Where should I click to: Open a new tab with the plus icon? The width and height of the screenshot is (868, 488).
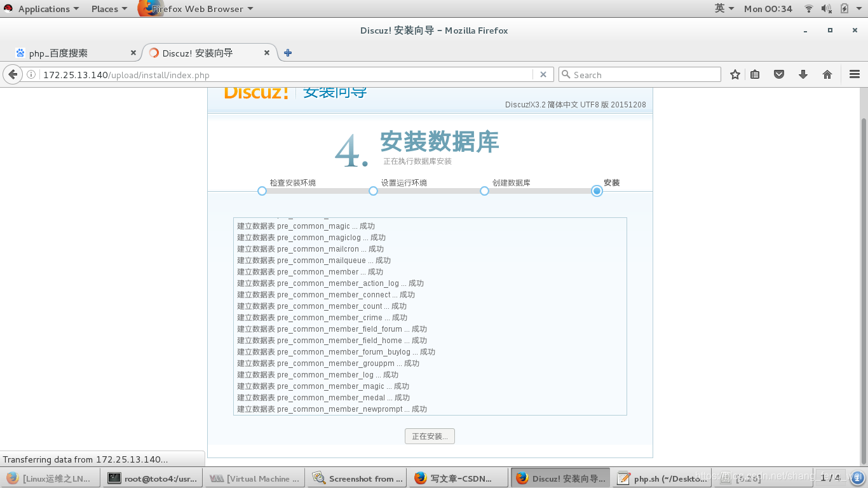click(x=288, y=53)
